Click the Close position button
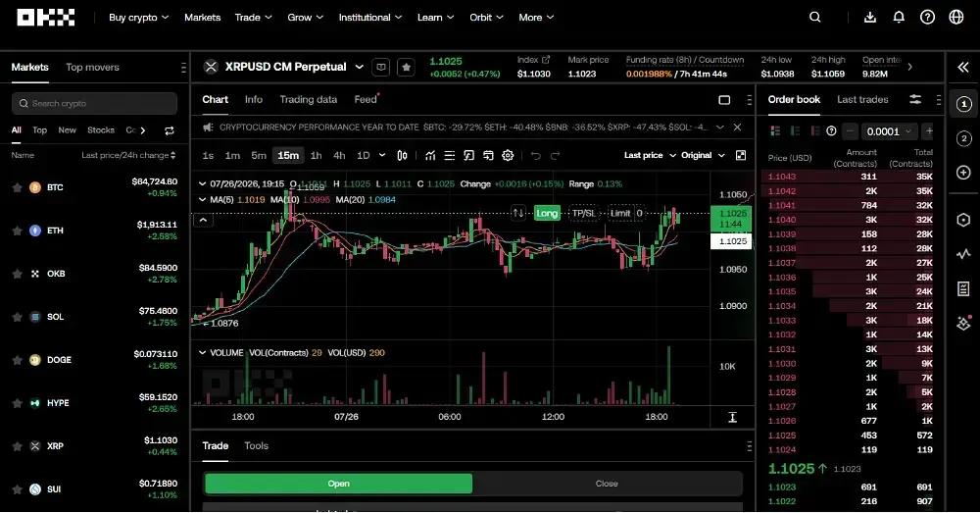Viewport: 980px width, 513px height. (x=607, y=484)
